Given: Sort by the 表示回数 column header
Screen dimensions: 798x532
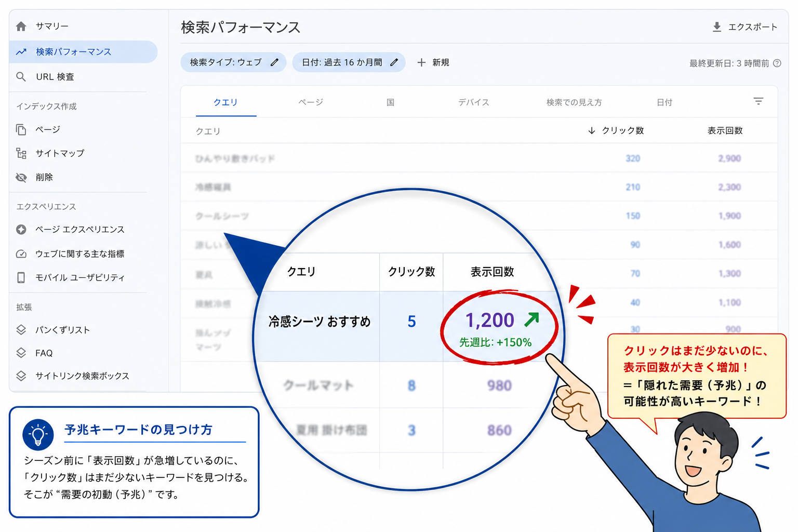Looking at the screenshot, I should click(x=725, y=130).
